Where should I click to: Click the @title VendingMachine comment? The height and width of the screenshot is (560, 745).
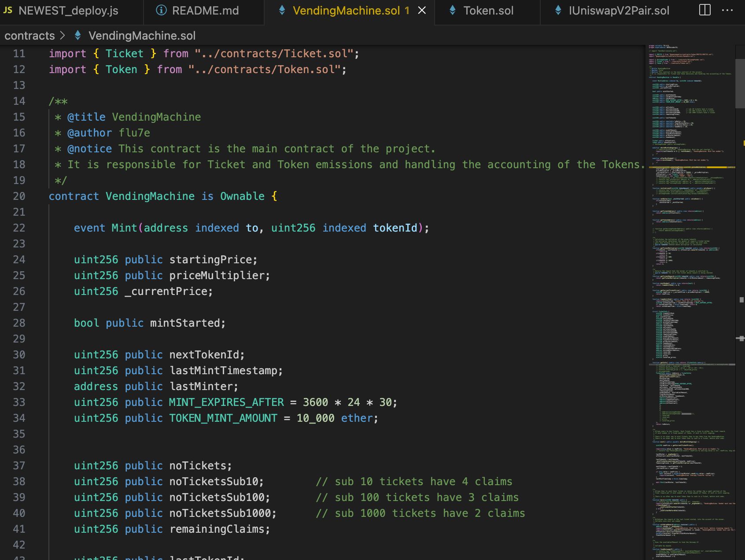(x=134, y=117)
